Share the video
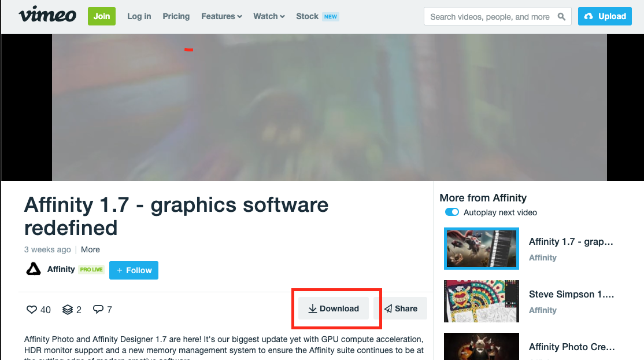Screen dimensions: 644x360 401,308
